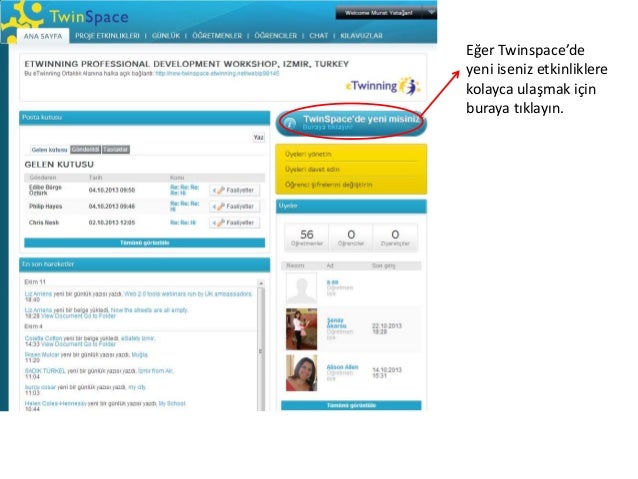Open Alison Allen member name link
Screen dimensions: 638x479
point(342,367)
